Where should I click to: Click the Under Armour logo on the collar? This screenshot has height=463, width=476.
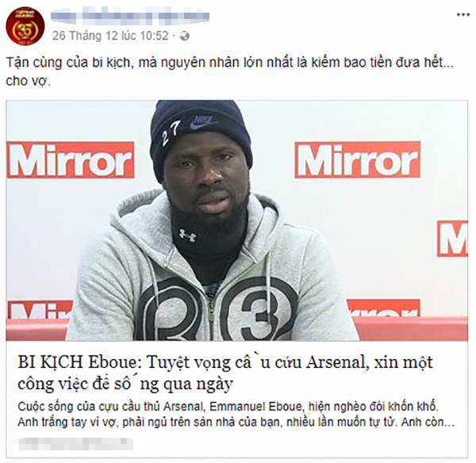pos(187,235)
